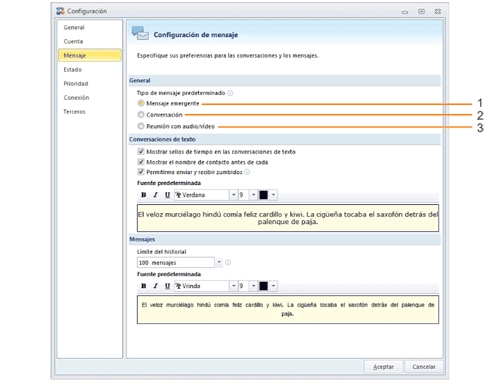This screenshot has height=381, width=500.
Task: Select Conversación radio option
Action: tap(141, 115)
